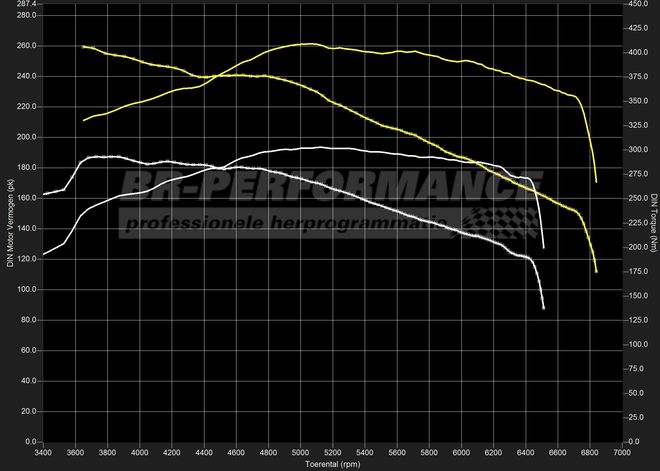Click the 5000 rpm tick label
Image resolution: width=660 pixels, height=471 pixels.
click(300, 452)
